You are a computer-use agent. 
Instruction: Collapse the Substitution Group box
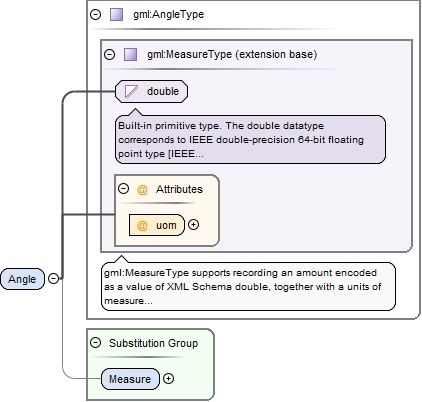pyautogui.click(x=95, y=343)
